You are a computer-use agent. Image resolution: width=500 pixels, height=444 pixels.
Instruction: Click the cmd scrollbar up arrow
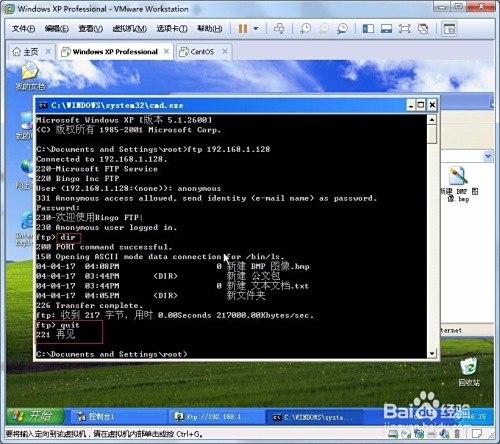point(432,119)
